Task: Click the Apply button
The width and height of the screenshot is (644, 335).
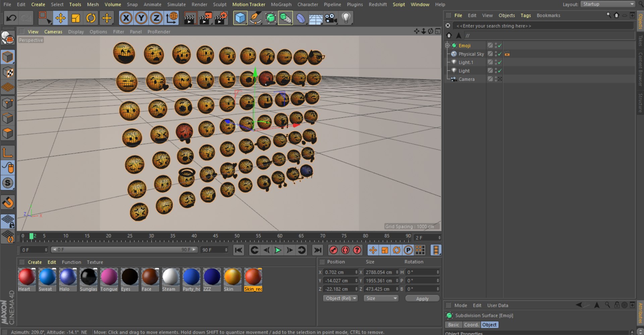Action: pos(422,298)
